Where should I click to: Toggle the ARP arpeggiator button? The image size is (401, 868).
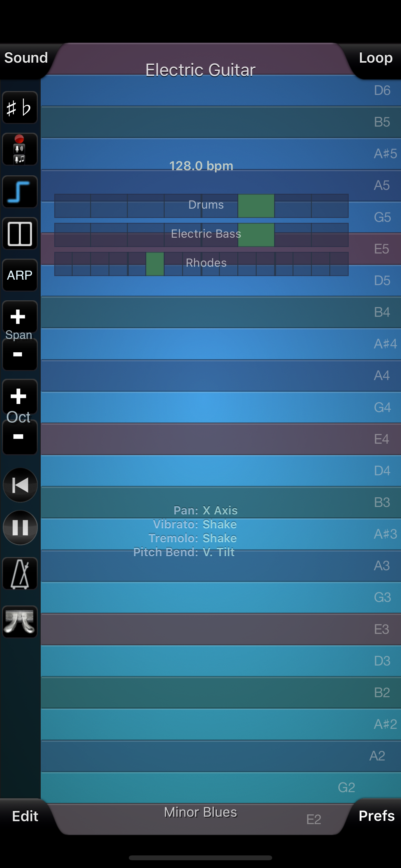click(20, 275)
